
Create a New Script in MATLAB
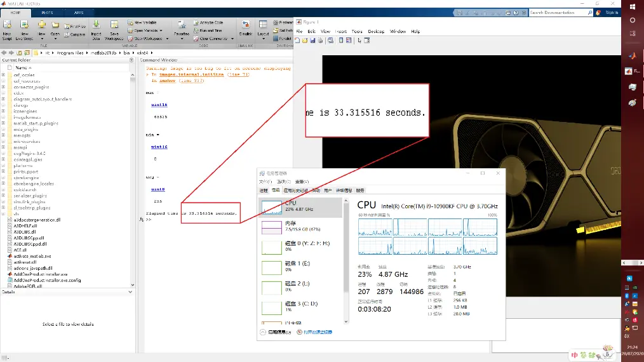7,30
